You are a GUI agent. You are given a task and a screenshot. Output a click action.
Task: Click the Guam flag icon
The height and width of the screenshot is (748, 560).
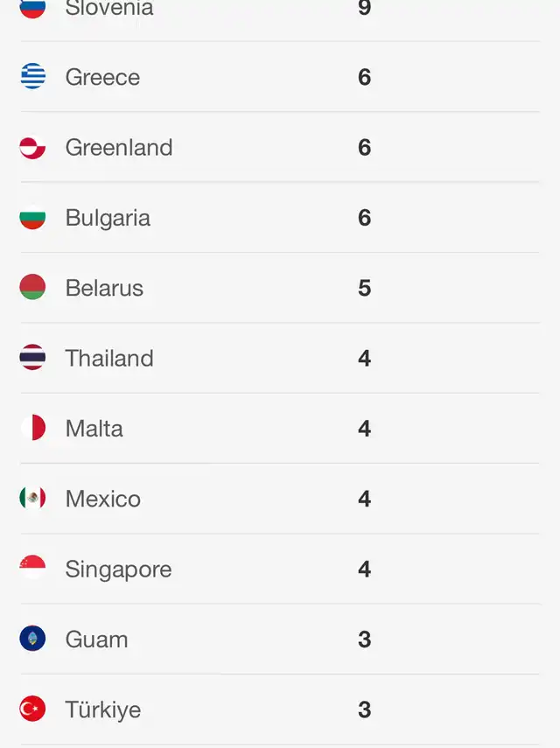[32, 639]
